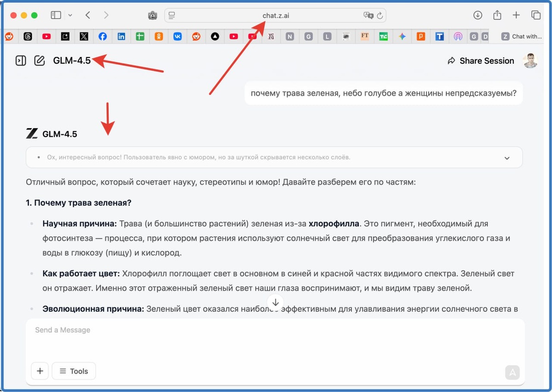The height and width of the screenshot is (392, 552).
Task: Click the heading "1. Почему трава зеленая?"
Action: [x=79, y=203]
